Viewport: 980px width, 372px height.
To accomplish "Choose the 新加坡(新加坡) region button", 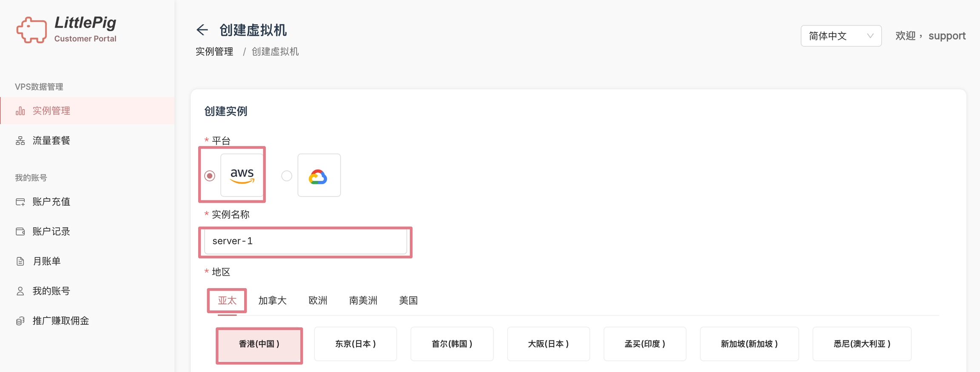I will point(749,344).
